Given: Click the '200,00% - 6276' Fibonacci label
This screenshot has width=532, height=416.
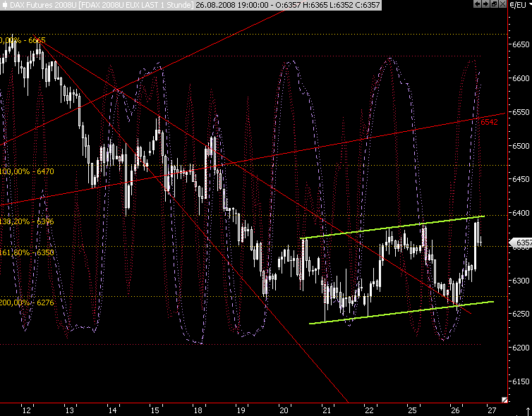Looking at the screenshot, I should 27,302.
